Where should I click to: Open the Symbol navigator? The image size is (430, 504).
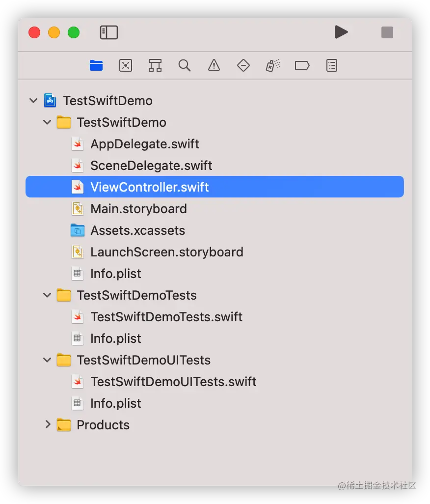tap(155, 65)
